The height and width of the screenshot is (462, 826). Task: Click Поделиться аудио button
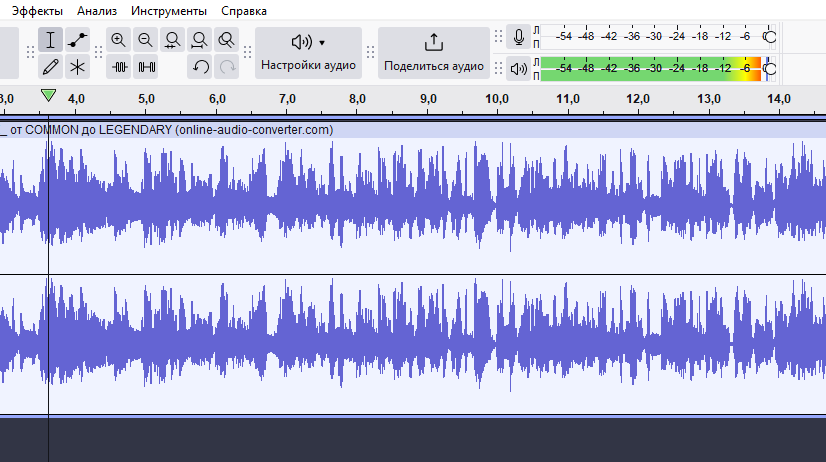coord(434,53)
